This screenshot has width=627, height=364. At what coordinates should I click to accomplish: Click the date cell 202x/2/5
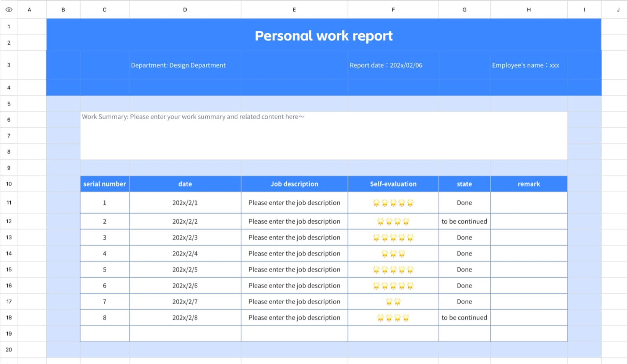185,270
